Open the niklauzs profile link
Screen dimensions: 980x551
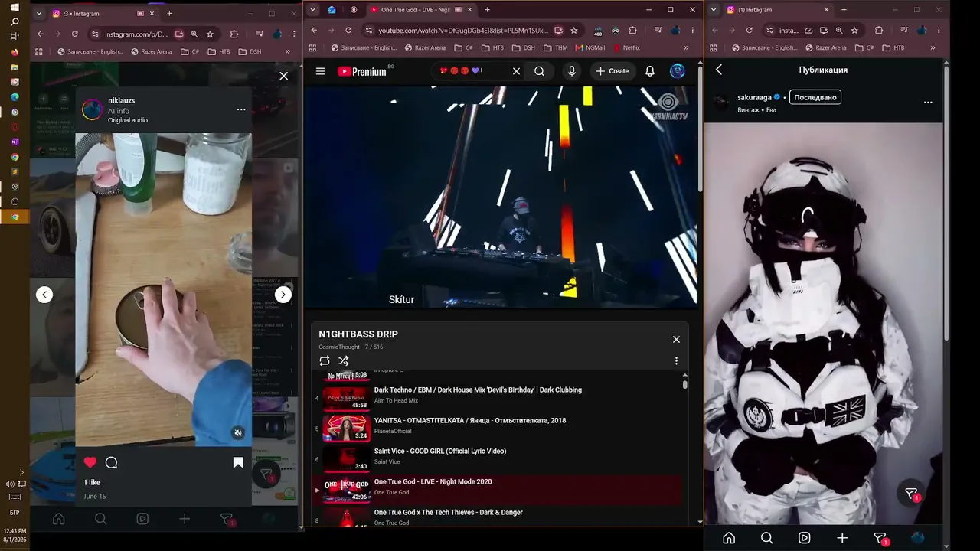(x=122, y=100)
